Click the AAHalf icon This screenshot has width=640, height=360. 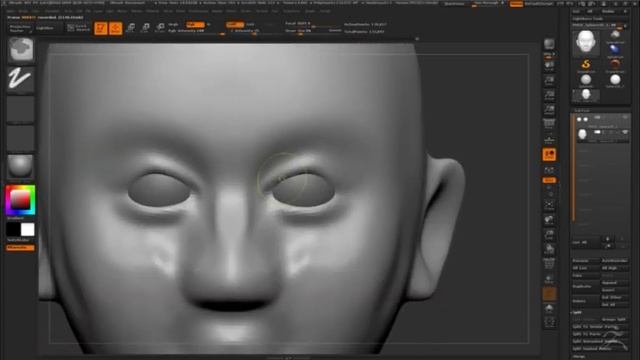point(549,110)
